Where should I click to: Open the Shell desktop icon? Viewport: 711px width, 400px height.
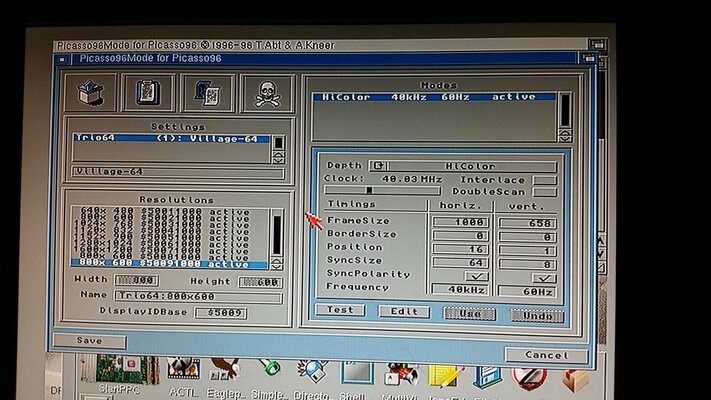pyautogui.click(x=357, y=375)
